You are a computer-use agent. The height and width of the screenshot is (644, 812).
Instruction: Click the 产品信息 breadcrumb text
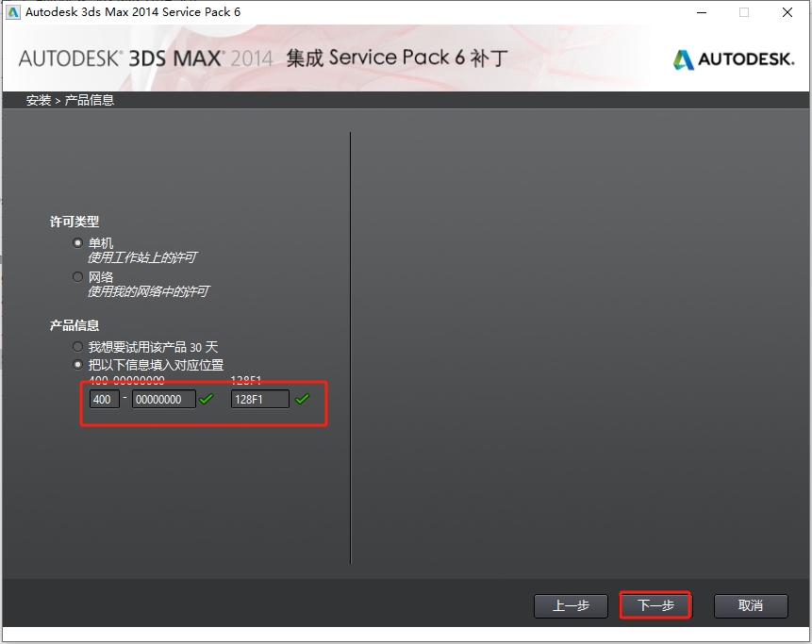(89, 100)
